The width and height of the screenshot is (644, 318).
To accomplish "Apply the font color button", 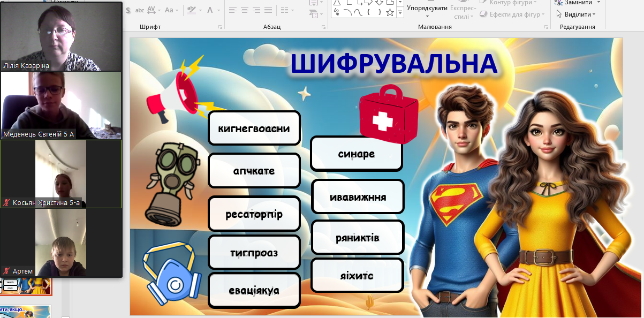I will point(210,10).
